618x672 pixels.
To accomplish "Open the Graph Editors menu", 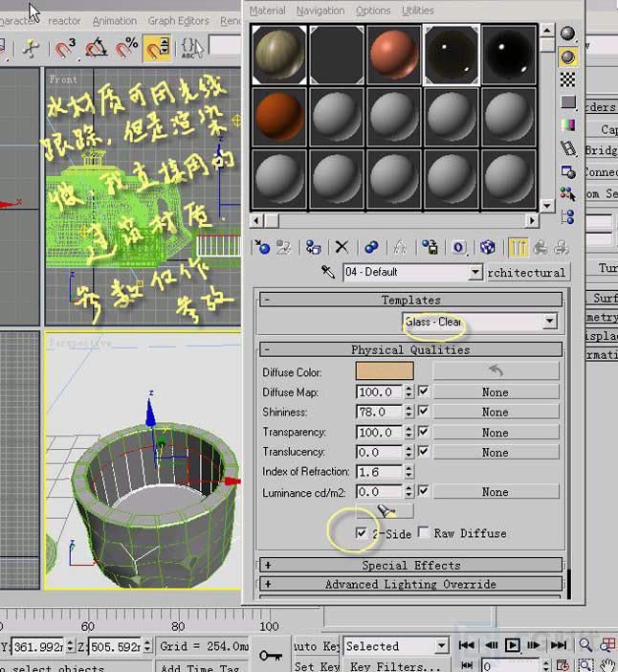I will pyautogui.click(x=178, y=20).
